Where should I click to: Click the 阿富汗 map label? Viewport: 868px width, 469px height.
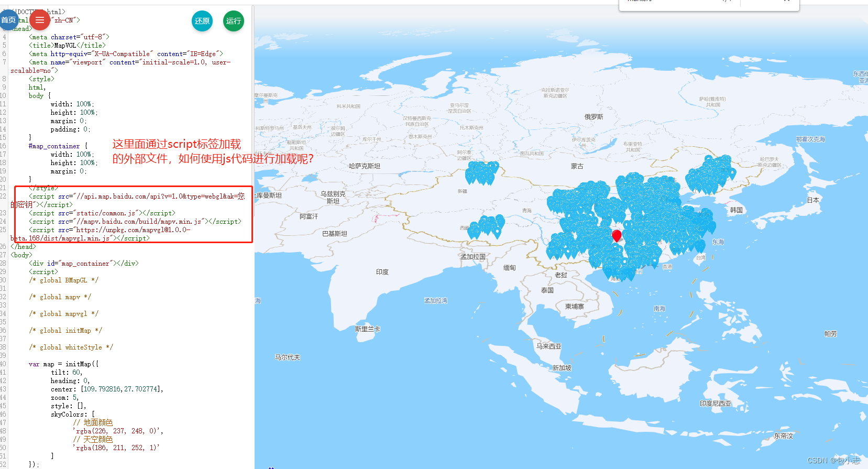click(309, 216)
